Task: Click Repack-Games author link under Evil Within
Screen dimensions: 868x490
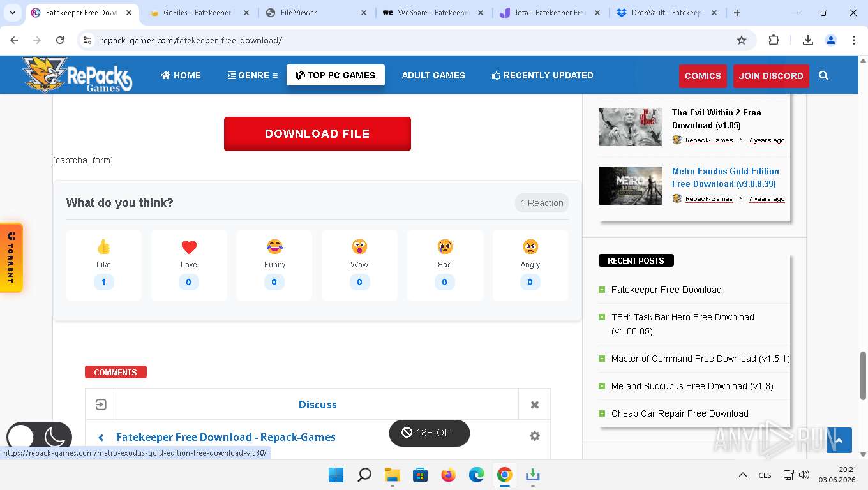Action: 709,140
